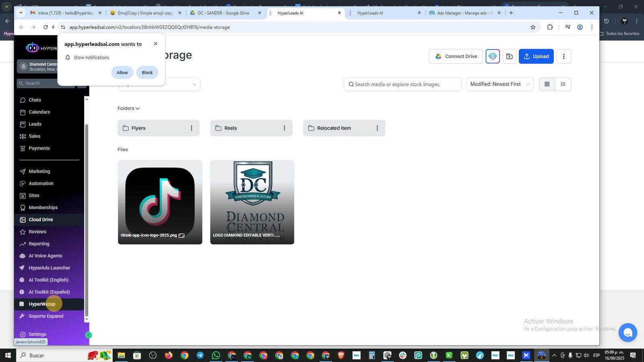Open the three-dot menu beside Upload
This screenshot has width=644, height=362.
point(563,56)
